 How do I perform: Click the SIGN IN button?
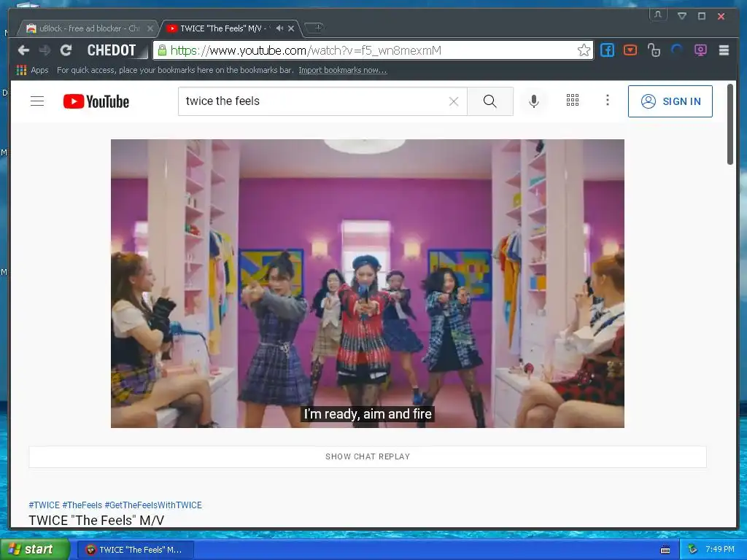coord(670,101)
